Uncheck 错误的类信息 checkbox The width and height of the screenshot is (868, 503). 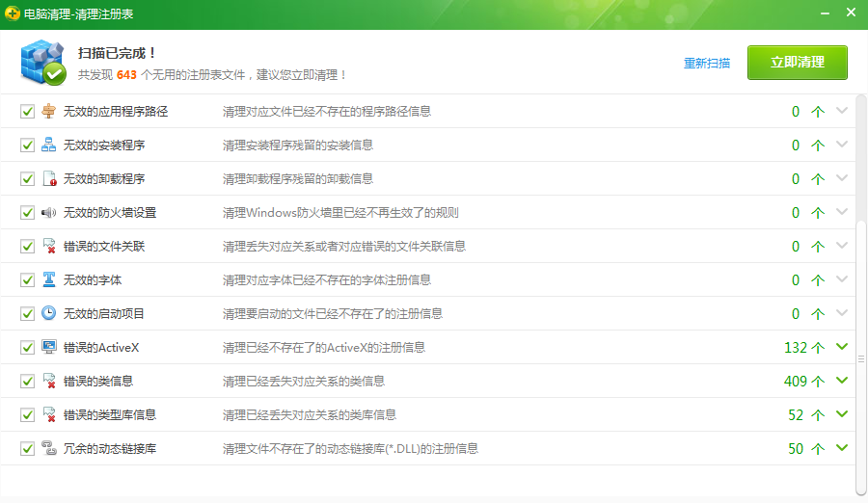coord(27,382)
